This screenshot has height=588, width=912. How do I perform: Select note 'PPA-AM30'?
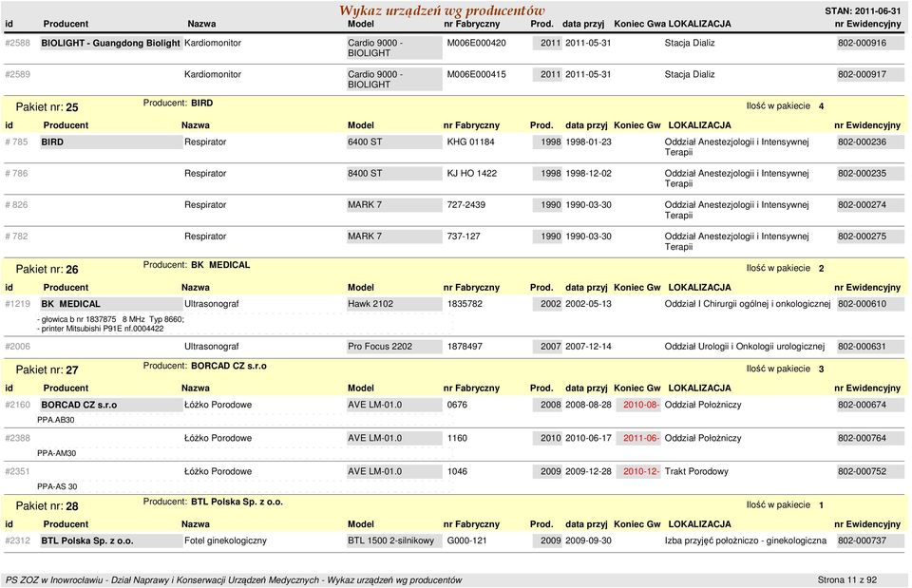click(56, 453)
